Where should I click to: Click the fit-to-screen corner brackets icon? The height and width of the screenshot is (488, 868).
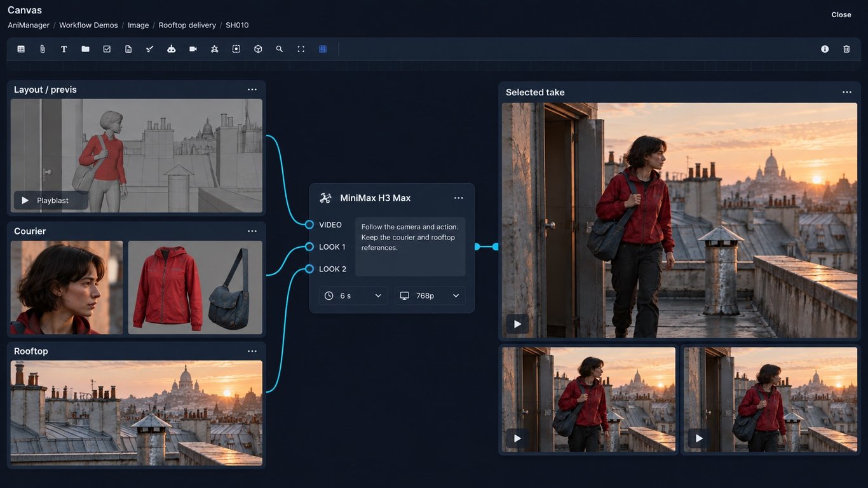coord(301,49)
